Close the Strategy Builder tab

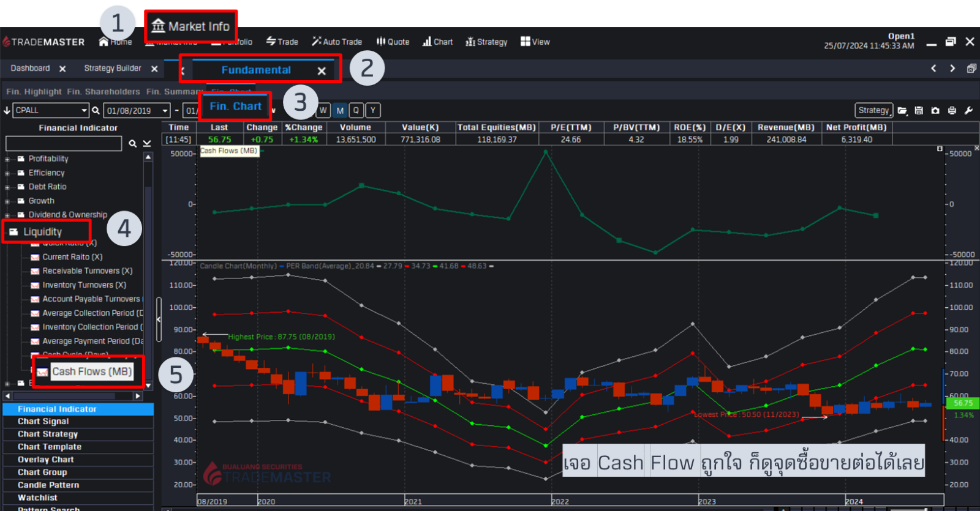pyautogui.click(x=154, y=69)
